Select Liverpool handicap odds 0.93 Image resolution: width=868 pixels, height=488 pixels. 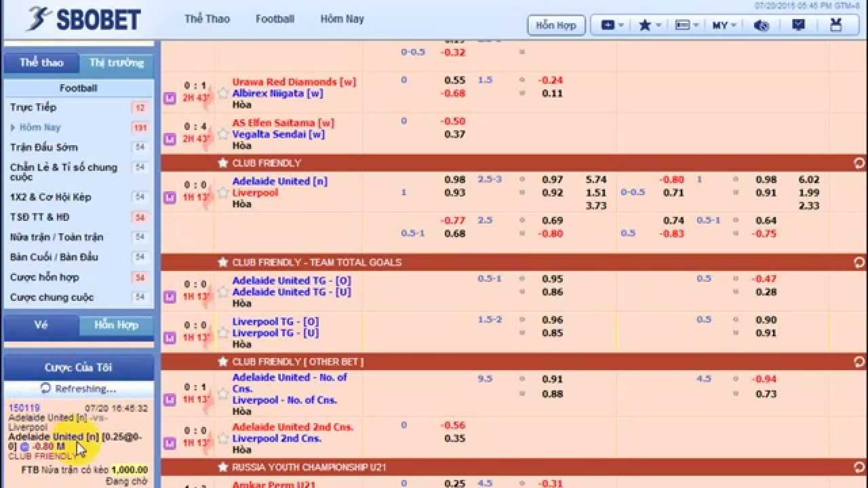[455, 192]
